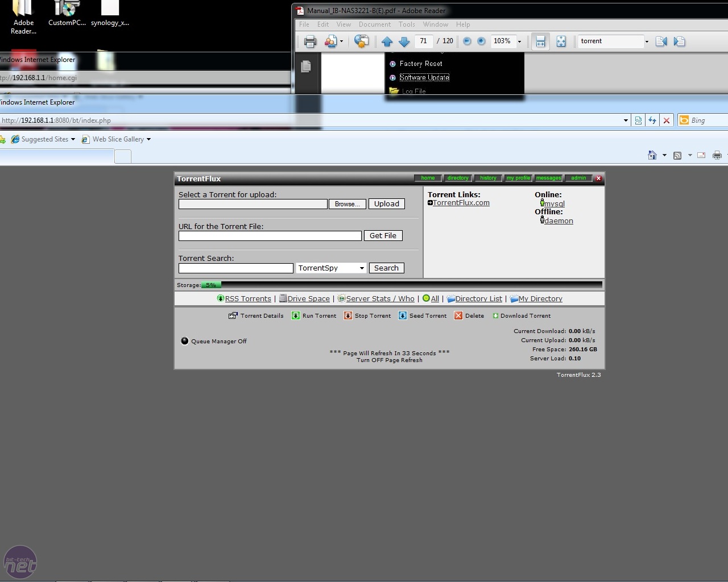Open the zoom percentage dropdown in Adobe Reader

[519, 41]
